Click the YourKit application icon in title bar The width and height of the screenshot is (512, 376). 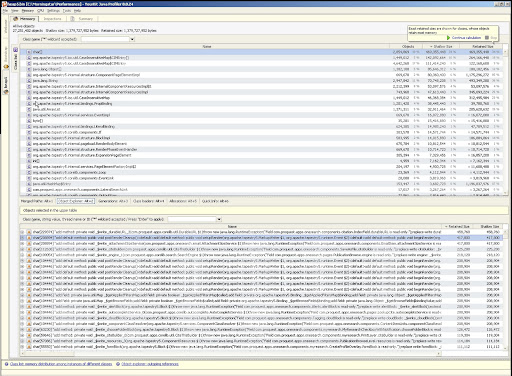[4, 4]
